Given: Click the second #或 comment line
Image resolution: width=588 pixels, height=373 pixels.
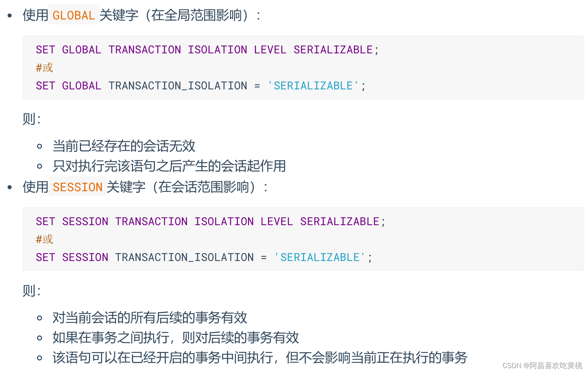Looking at the screenshot, I should [x=44, y=239].
